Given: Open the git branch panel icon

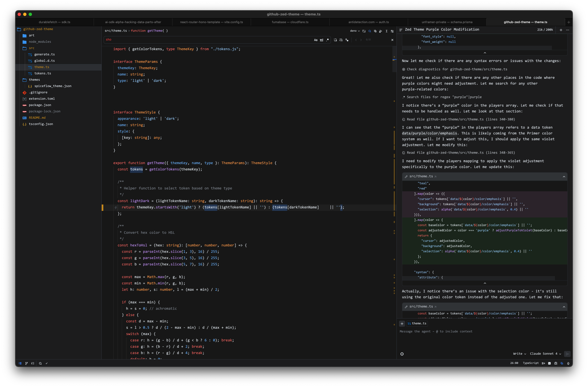Looking at the screenshot, I should tap(26, 363).
